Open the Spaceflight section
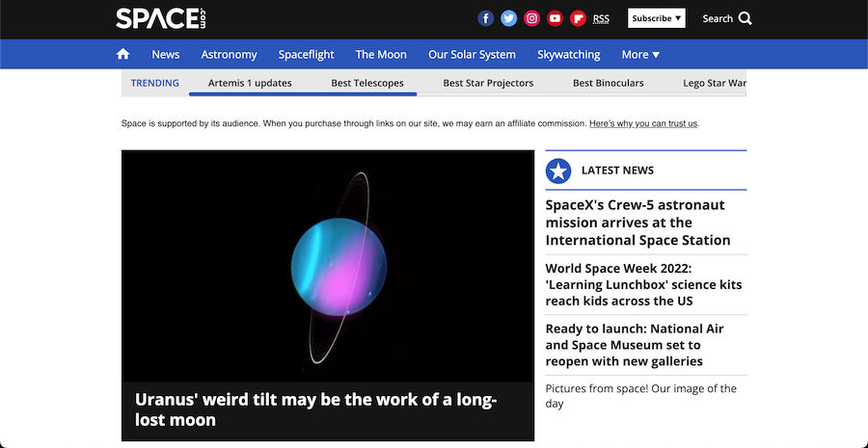 click(x=306, y=55)
